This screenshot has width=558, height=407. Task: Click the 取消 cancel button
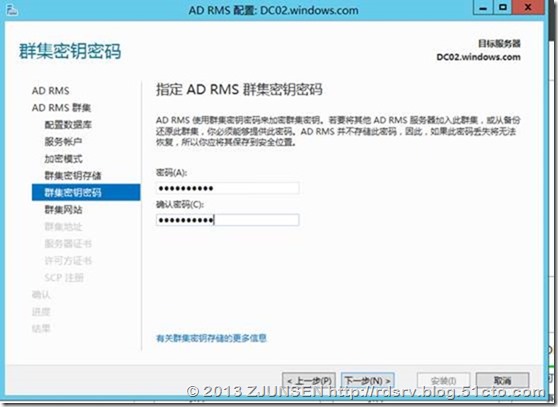pyautogui.click(x=502, y=380)
